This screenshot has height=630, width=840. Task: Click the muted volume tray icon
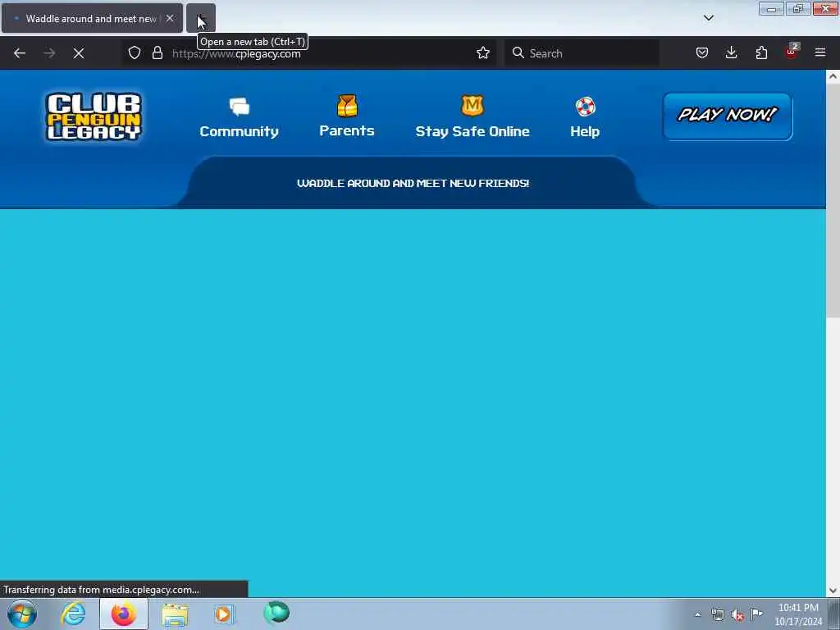coord(737,615)
